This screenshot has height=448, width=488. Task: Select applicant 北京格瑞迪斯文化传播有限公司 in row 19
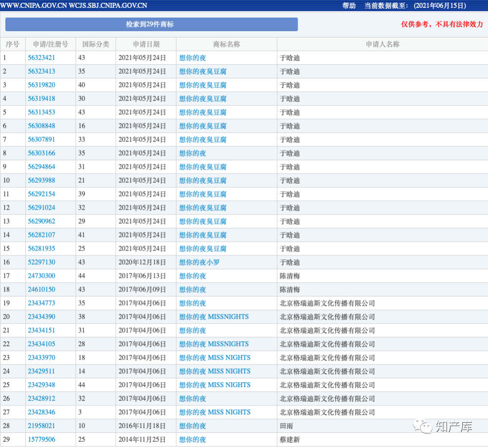click(x=327, y=303)
